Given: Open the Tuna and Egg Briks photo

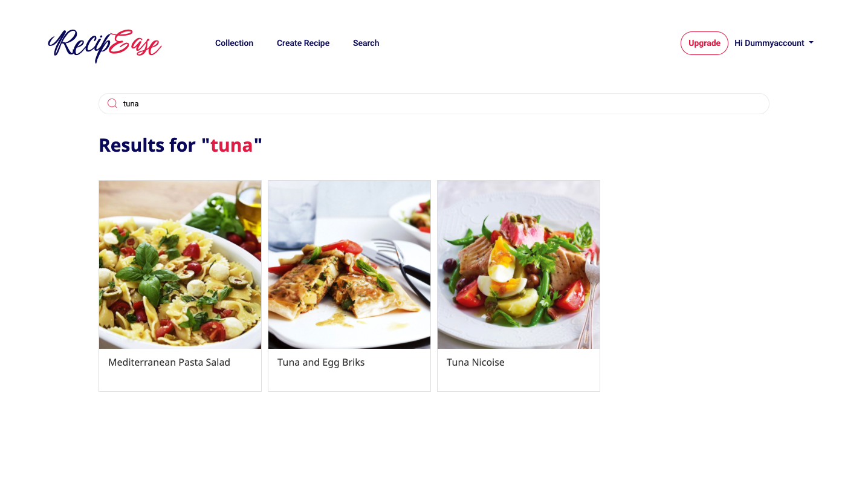Looking at the screenshot, I should tap(349, 264).
